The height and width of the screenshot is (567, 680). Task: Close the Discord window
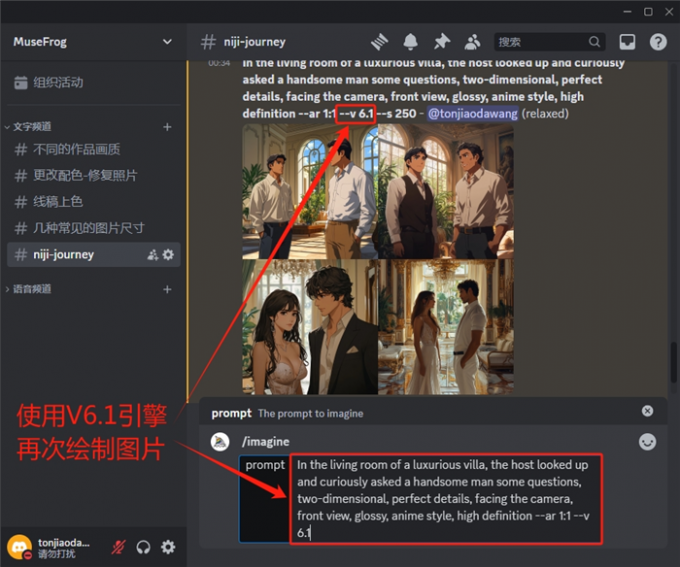(x=669, y=12)
